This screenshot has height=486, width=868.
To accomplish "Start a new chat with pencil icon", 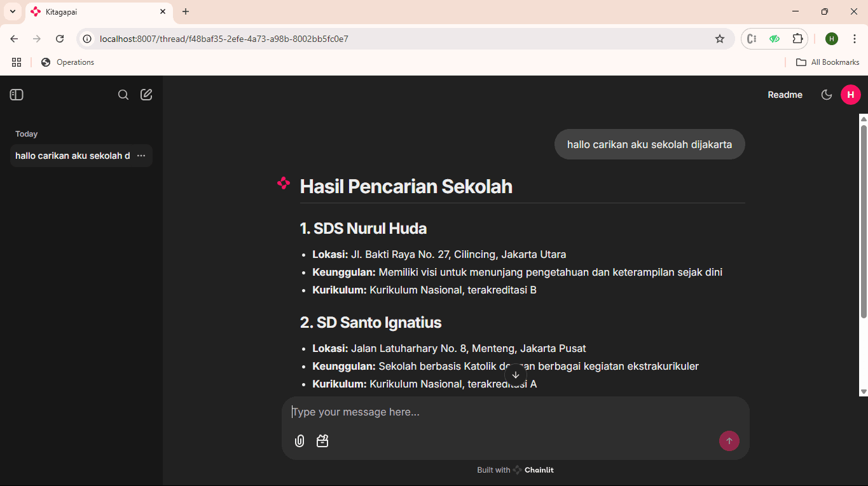I will (146, 95).
